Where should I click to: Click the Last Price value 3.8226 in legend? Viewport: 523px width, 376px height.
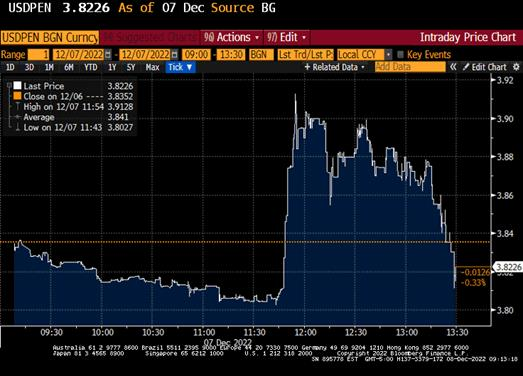tap(120, 86)
